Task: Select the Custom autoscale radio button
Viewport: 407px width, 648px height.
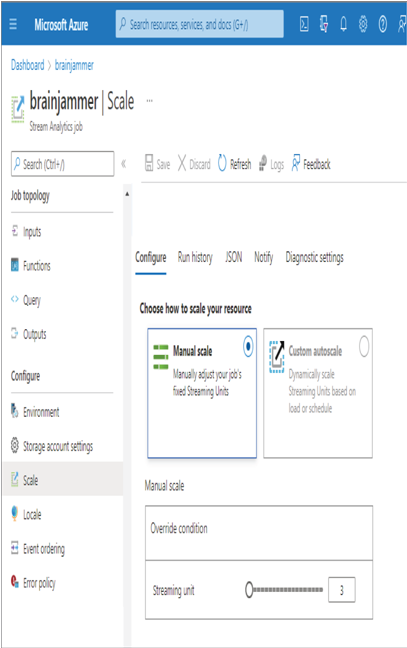Action: [364, 346]
